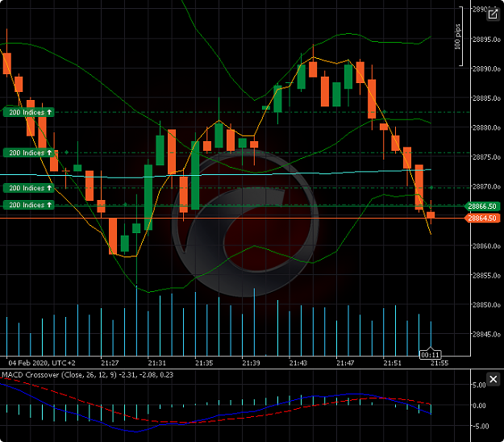
Task: Click the detach chart popout icon
Action: (x=493, y=15)
